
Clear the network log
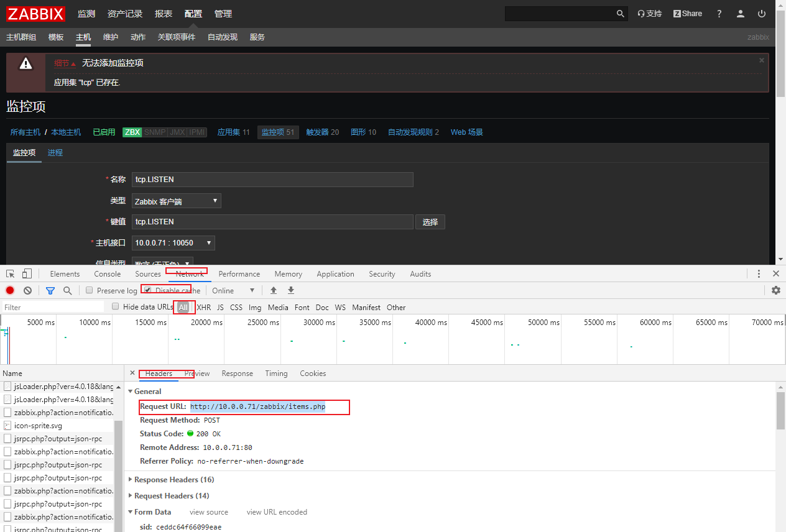tap(27, 290)
